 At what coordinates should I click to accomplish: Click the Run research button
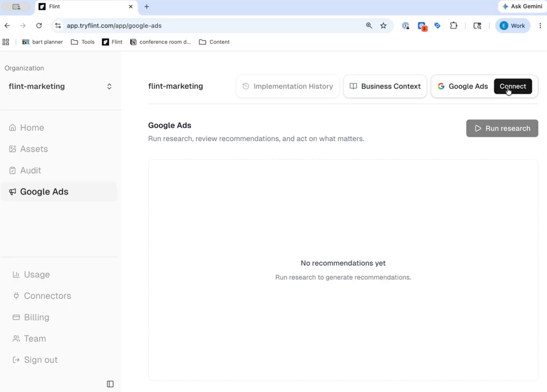(x=502, y=128)
